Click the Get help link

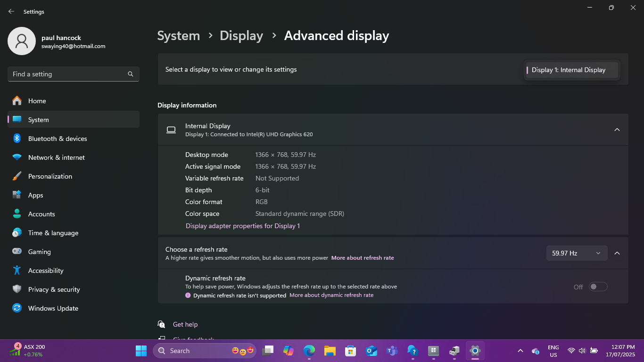(185, 324)
